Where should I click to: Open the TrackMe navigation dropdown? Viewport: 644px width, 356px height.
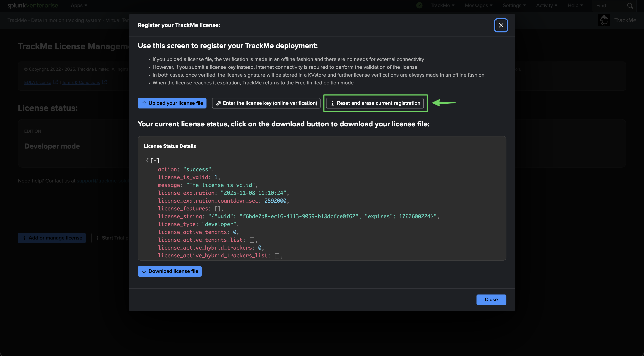[442, 6]
